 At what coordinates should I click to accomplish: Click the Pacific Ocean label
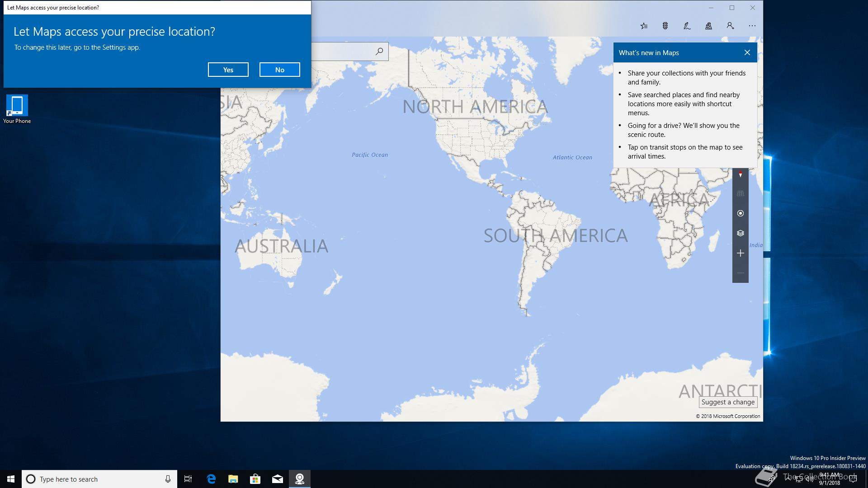click(370, 155)
